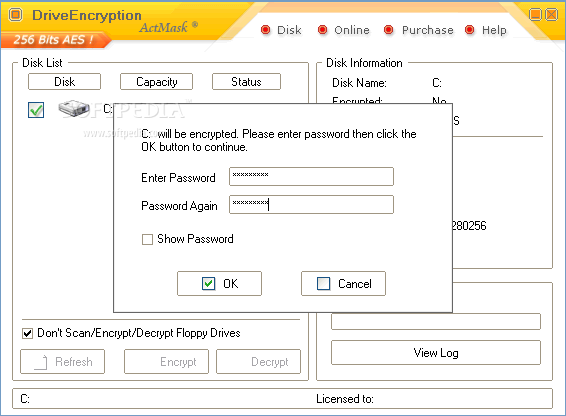Click the red bullet beside Disk

(x=265, y=30)
